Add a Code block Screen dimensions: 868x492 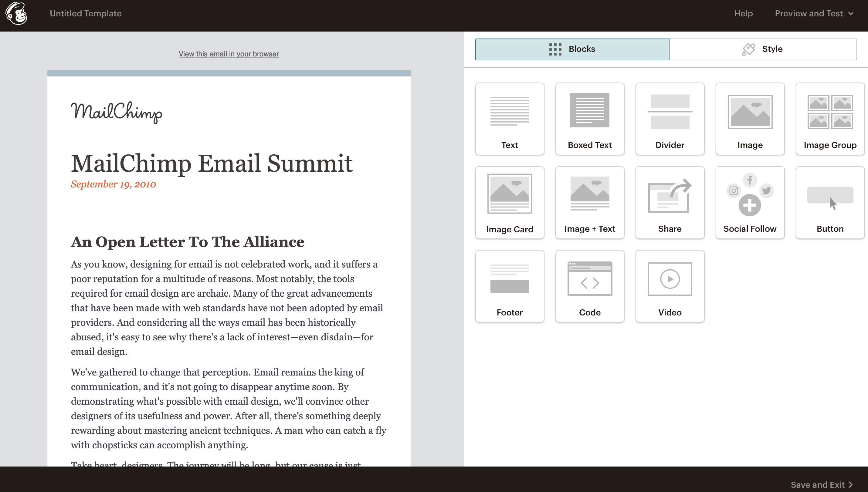pos(590,287)
